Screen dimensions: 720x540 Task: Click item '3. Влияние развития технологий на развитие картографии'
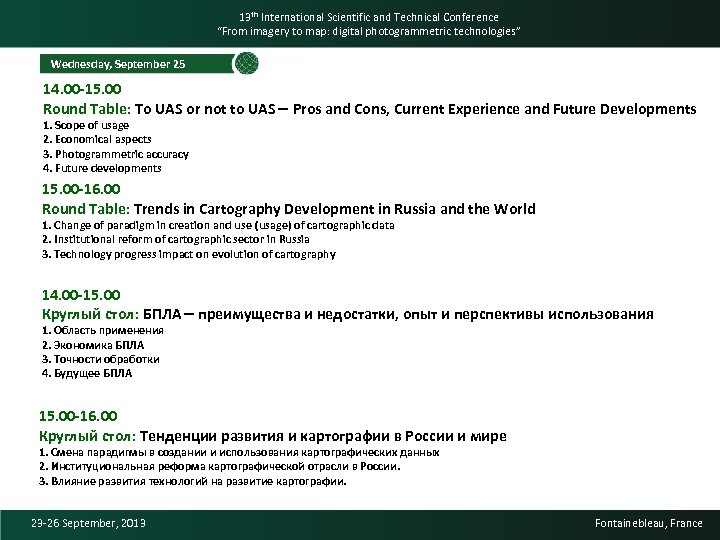192,482
